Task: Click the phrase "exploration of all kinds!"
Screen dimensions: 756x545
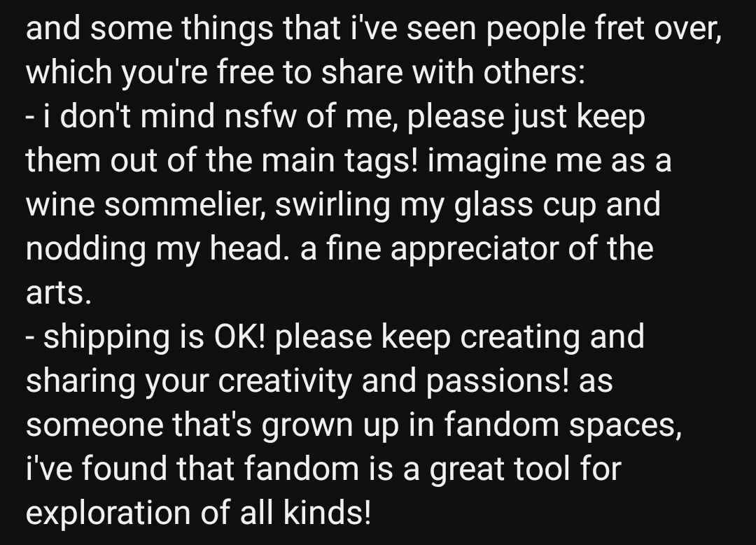Action: (199, 513)
